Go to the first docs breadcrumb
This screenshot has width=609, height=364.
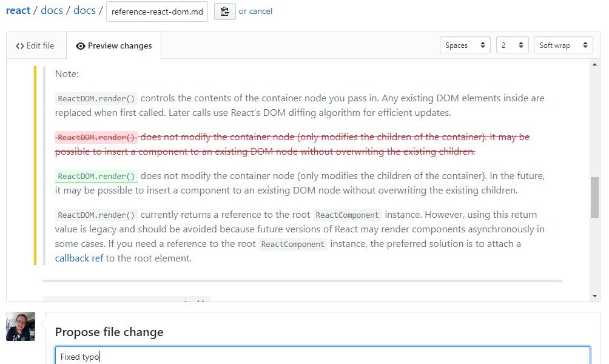click(52, 10)
